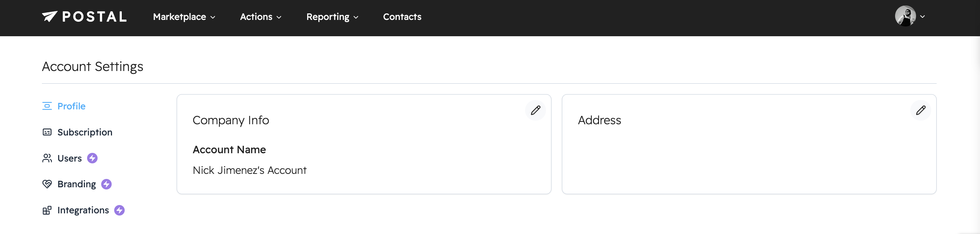Open the Subscription settings section

click(85, 132)
